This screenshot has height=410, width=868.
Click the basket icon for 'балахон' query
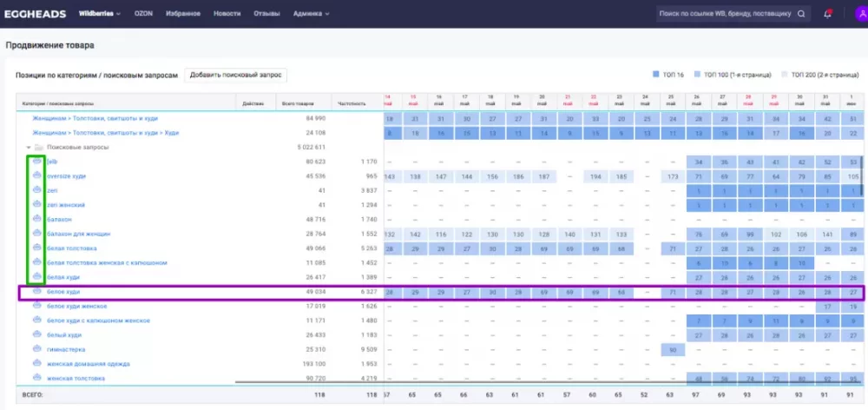tap(36, 219)
